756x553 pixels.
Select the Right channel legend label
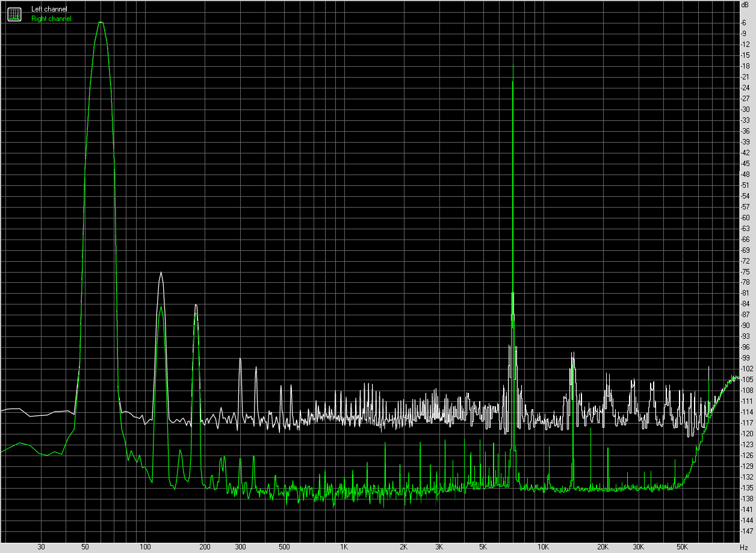click(x=51, y=19)
